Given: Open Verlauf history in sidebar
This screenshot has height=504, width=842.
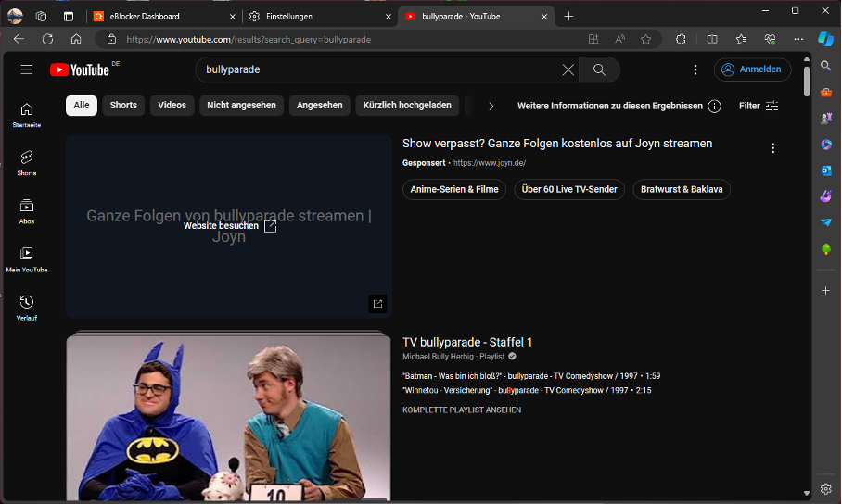Looking at the screenshot, I should [x=26, y=308].
